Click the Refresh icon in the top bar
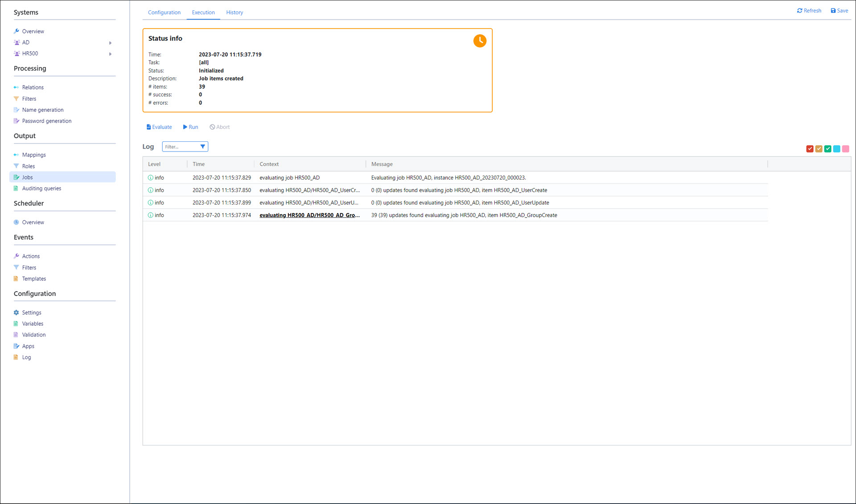 point(799,11)
